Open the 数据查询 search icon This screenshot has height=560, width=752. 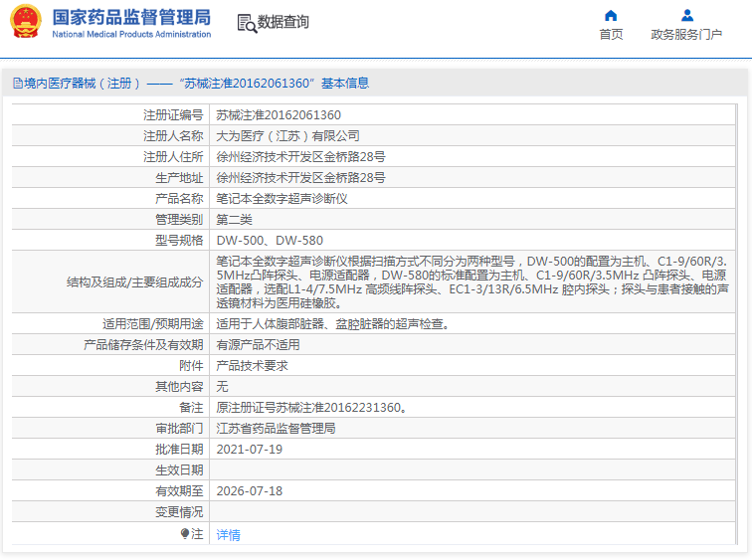pos(247,23)
